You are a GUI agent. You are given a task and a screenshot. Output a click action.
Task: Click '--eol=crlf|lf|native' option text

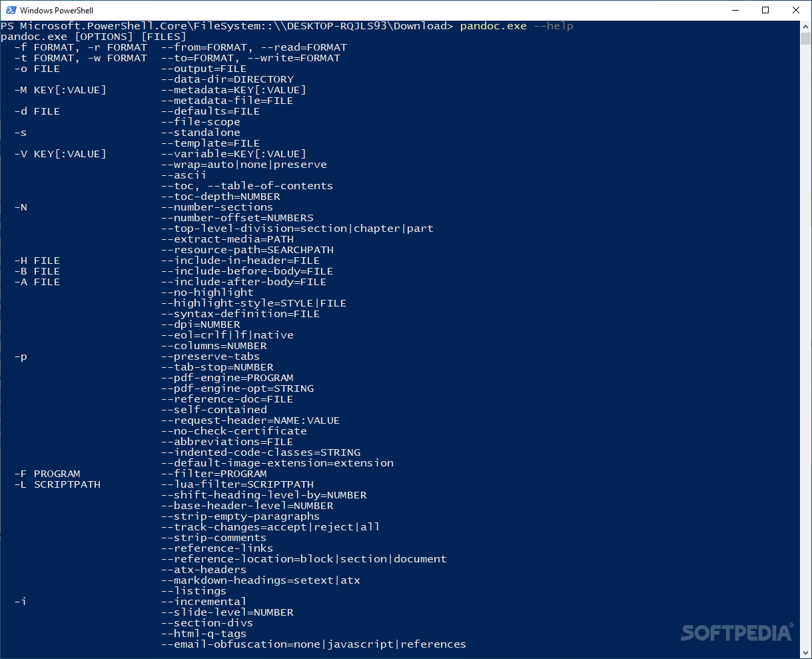(227, 335)
